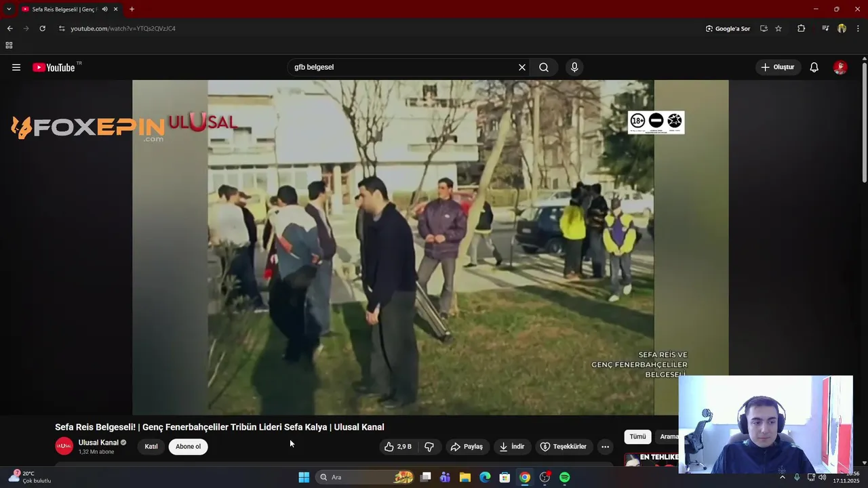
Task: Click the taskbar Ara search box
Action: pos(366,477)
